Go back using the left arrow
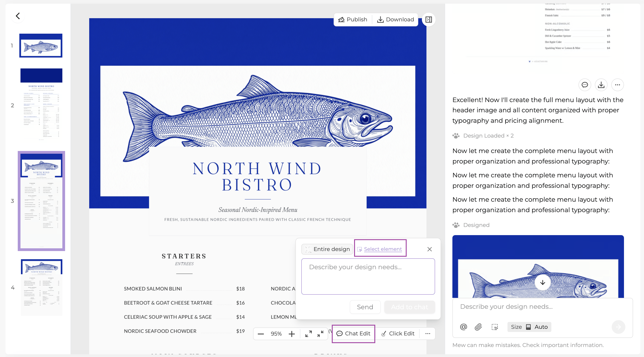Screen dimensions: 644x357 (x=18, y=16)
